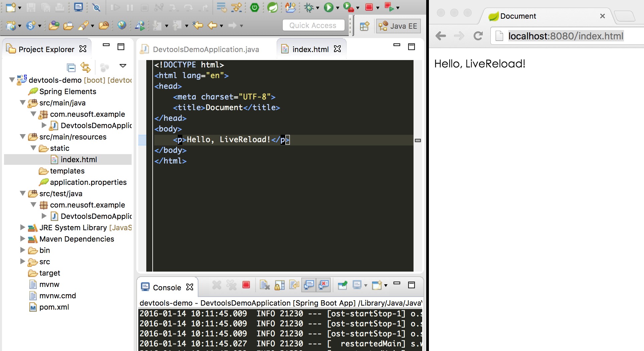The image size is (644, 351).
Task: Toggle Show Console on standard error change
Action: pyautogui.click(x=324, y=285)
